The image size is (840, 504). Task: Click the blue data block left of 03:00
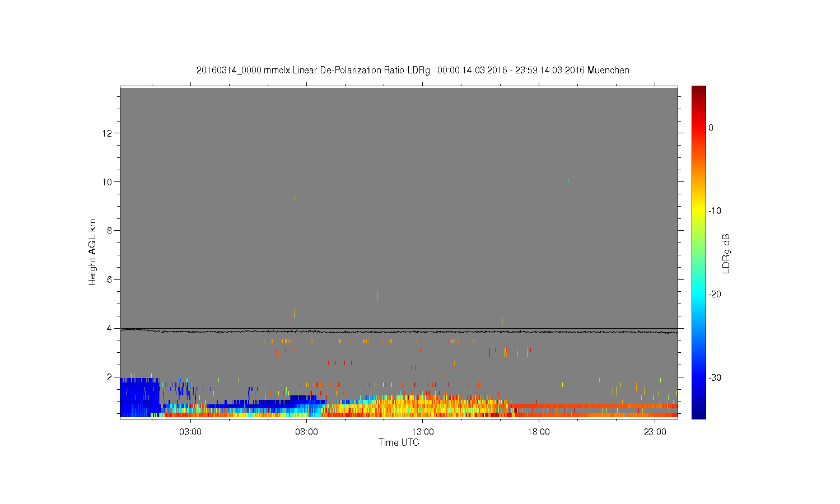140,396
